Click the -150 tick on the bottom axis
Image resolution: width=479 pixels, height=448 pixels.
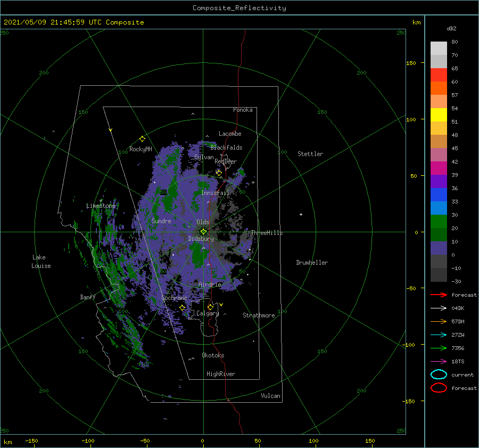(31, 441)
